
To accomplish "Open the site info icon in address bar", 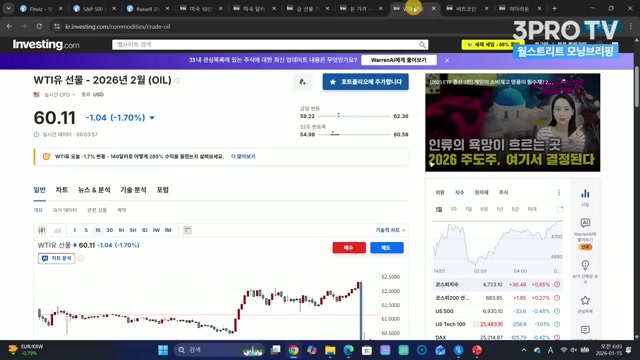I will (x=57, y=26).
